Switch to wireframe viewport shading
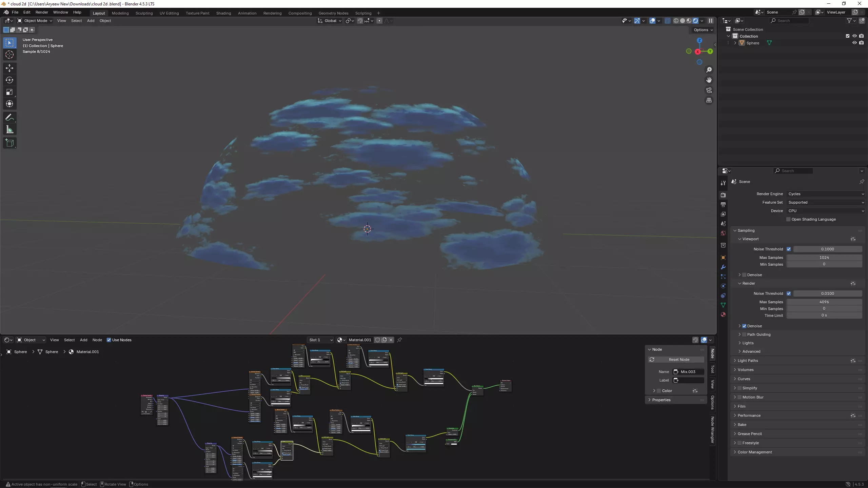Image resolution: width=868 pixels, height=488 pixels. pyautogui.click(x=676, y=21)
